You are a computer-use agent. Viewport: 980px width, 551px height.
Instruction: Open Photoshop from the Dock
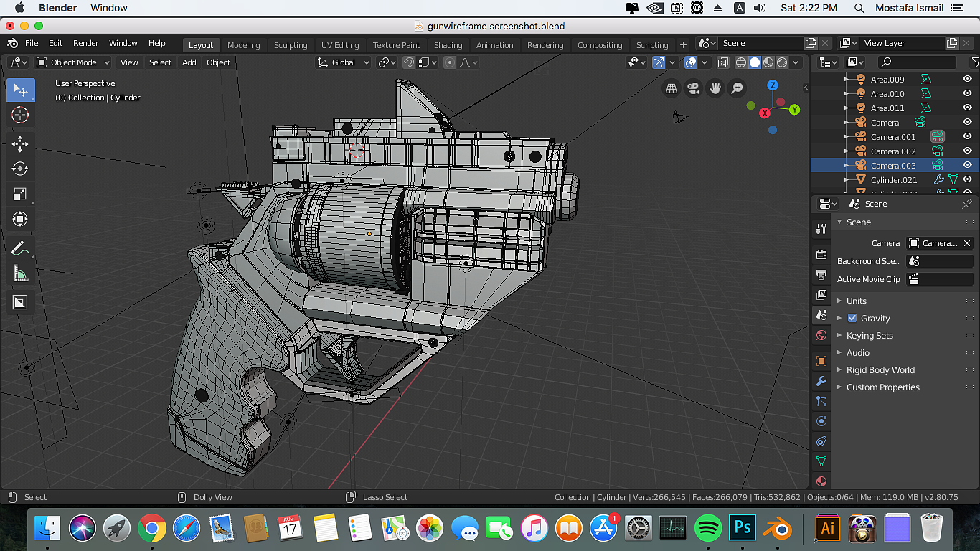coord(743,529)
